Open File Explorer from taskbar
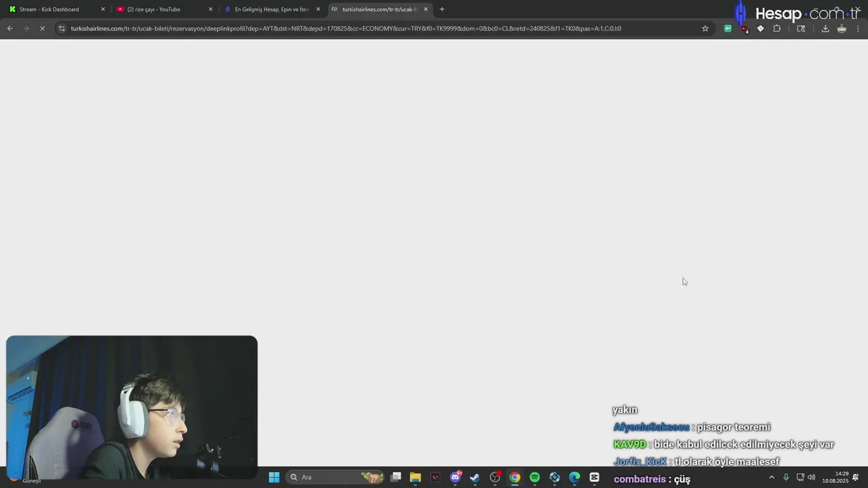Screen dimensions: 868x488 [x=415, y=477]
